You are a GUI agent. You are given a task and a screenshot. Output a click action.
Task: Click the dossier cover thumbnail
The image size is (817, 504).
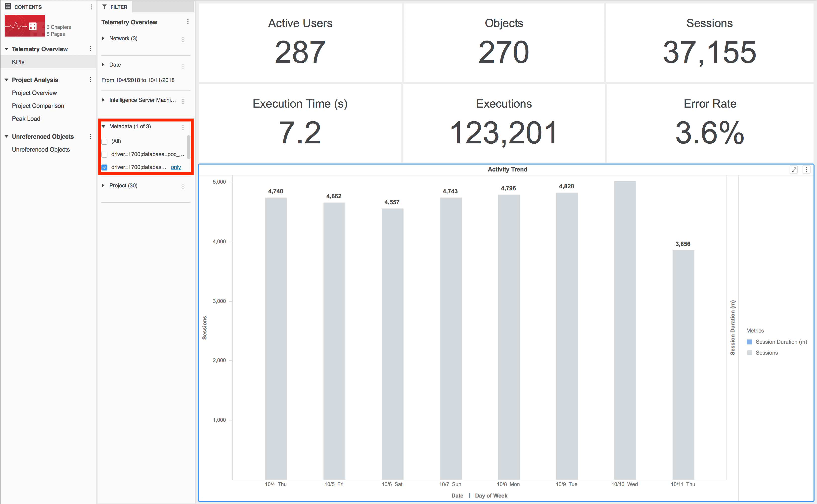(x=25, y=26)
